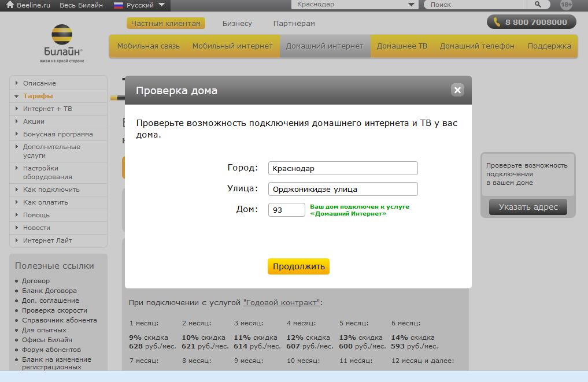The image size is (588, 382).
Task: Click the Поиск search field
Action: [475, 5]
